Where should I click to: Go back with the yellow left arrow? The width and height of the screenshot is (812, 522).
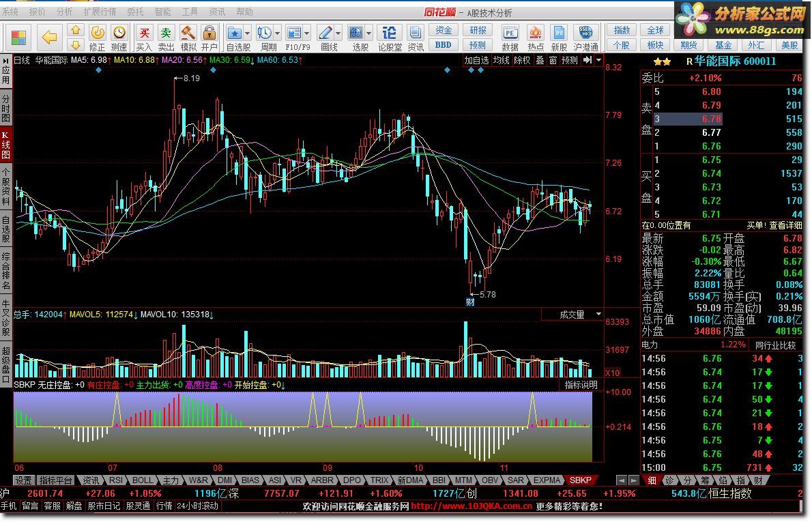click(49, 38)
